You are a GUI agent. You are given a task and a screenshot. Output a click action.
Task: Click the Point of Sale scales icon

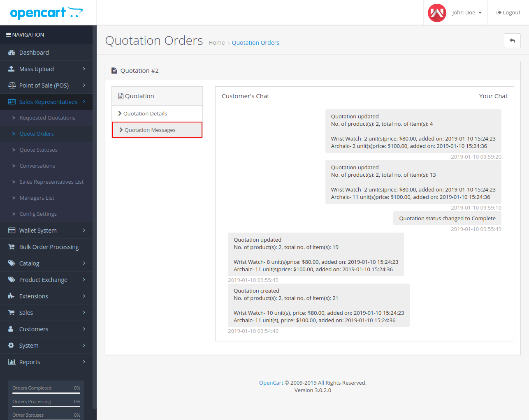point(12,85)
